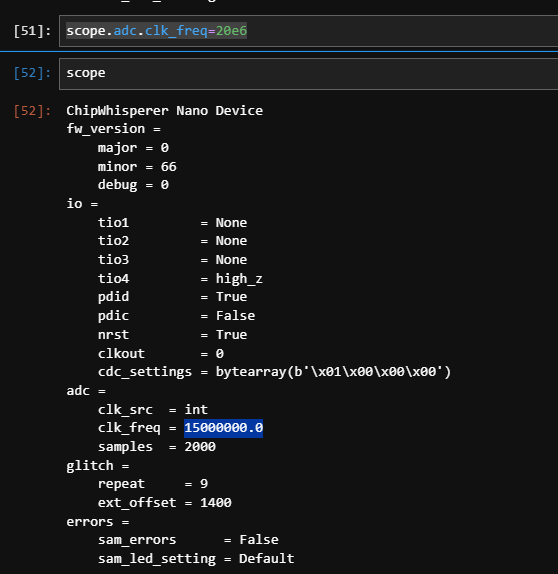Screen dimensions: 558x574
Task: Click the 'errors =' section header
Action: tap(98, 521)
